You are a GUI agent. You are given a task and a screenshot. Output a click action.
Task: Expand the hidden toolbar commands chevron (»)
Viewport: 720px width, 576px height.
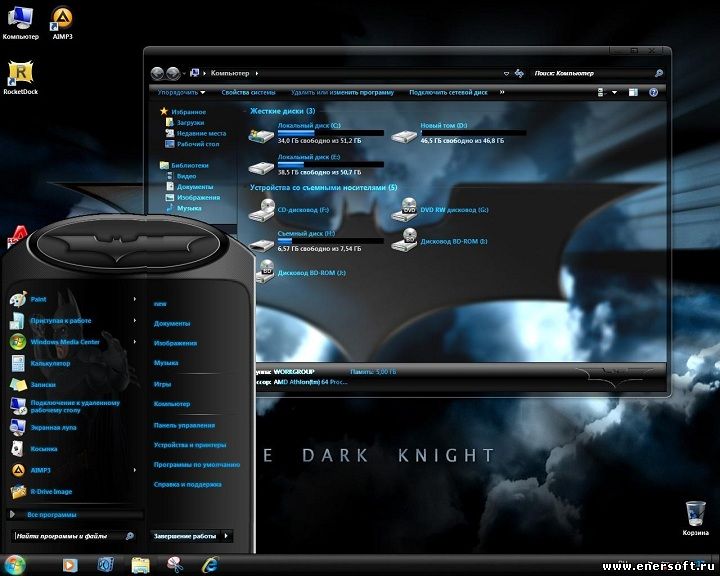pos(502,92)
